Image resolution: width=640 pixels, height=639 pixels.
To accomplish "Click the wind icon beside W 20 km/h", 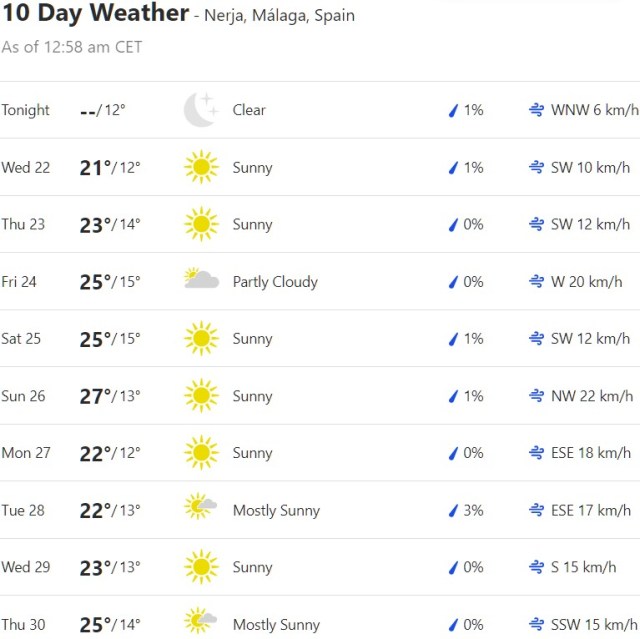I will click(x=537, y=282).
